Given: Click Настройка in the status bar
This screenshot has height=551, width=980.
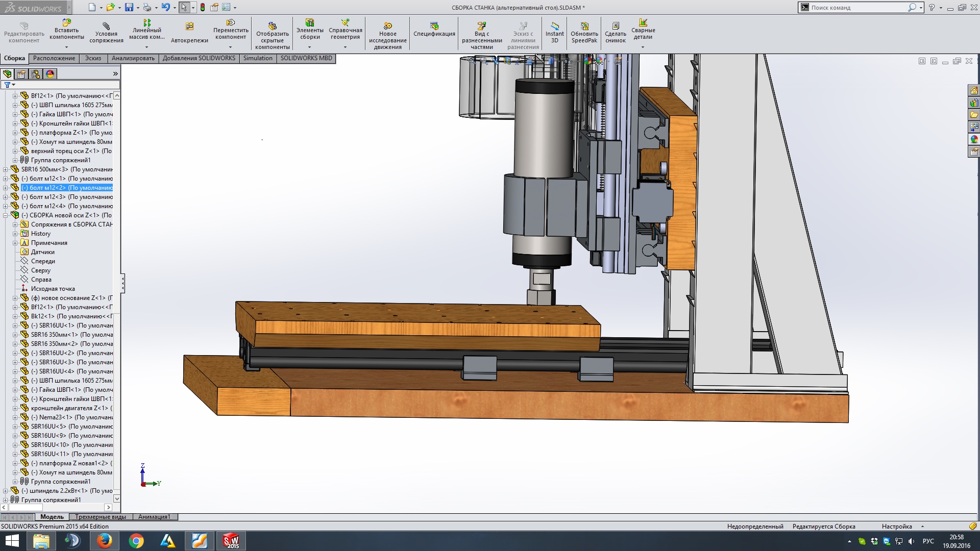Looking at the screenshot, I should tap(896, 527).
